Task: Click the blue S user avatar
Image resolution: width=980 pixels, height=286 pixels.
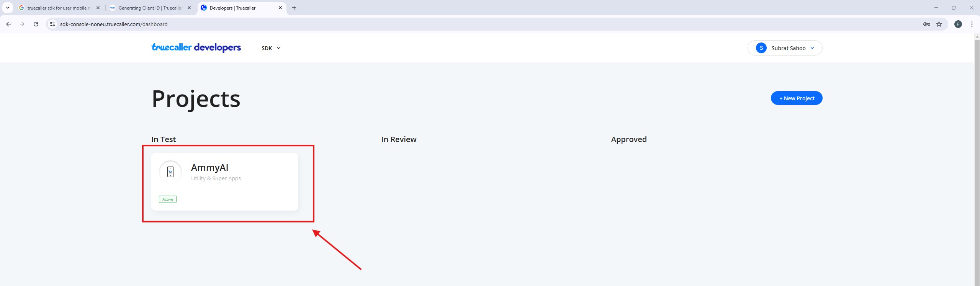Action: pyautogui.click(x=761, y=48)
